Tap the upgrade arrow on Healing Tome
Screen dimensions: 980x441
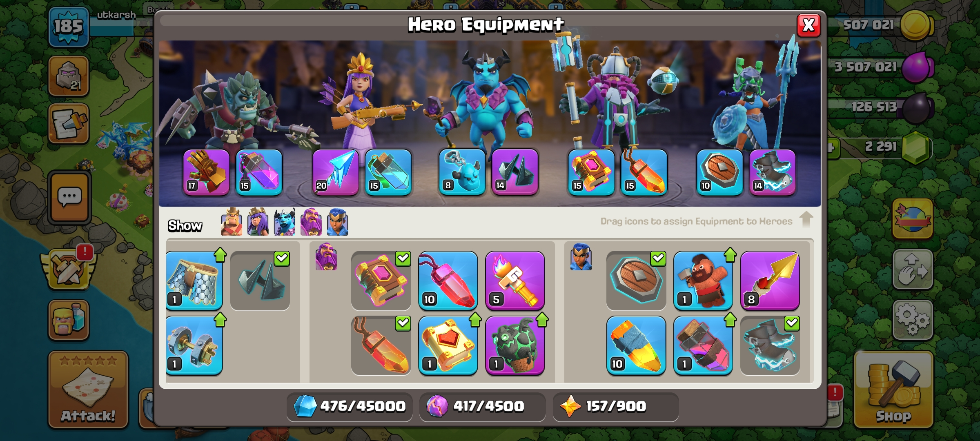click(x=475, y=320)
